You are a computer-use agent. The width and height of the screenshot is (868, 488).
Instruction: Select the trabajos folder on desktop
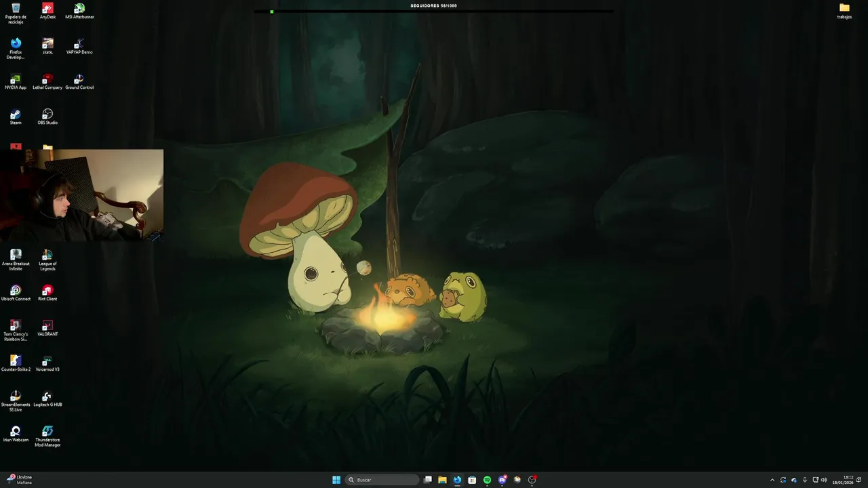pos(844,11)
